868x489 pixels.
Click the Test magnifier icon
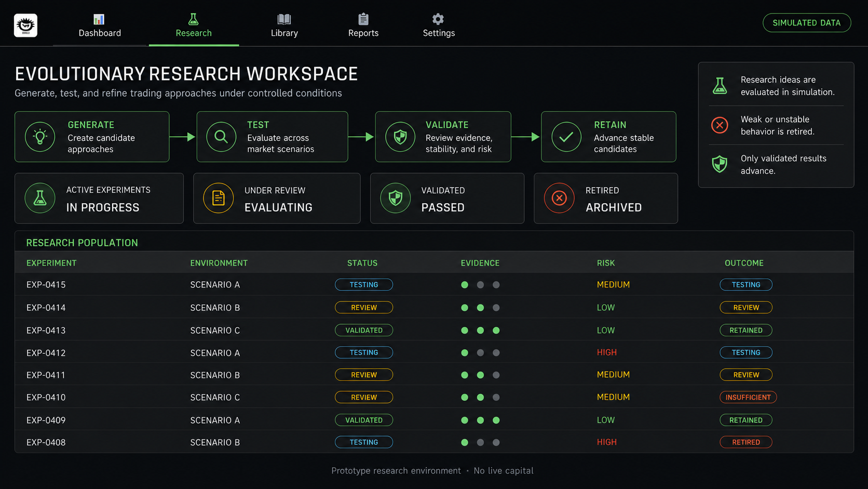221,137
